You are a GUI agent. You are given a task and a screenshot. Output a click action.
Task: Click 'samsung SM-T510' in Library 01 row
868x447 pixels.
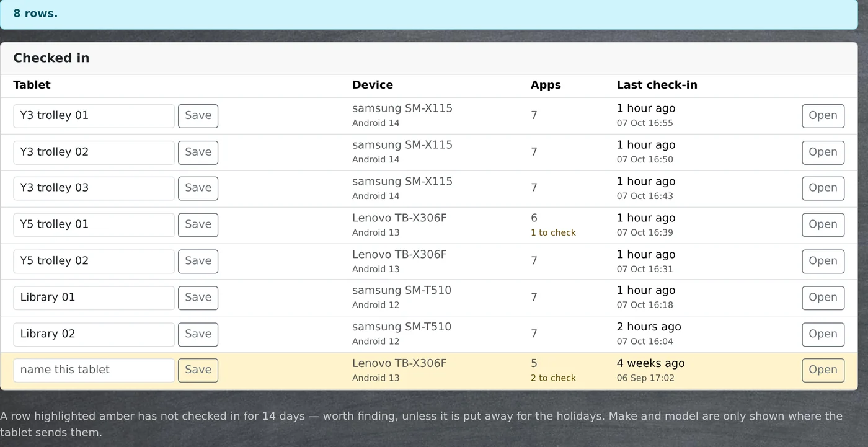click(x=402, y=291)
